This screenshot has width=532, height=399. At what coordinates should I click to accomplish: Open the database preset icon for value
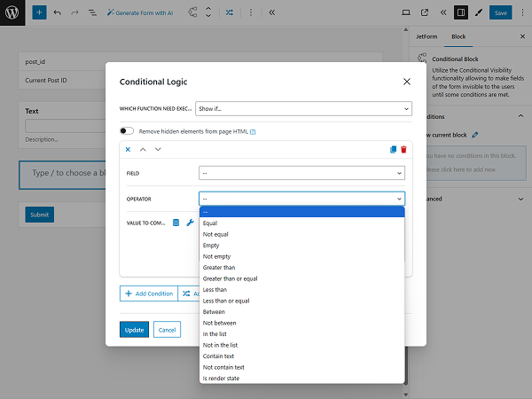point(176,223)
